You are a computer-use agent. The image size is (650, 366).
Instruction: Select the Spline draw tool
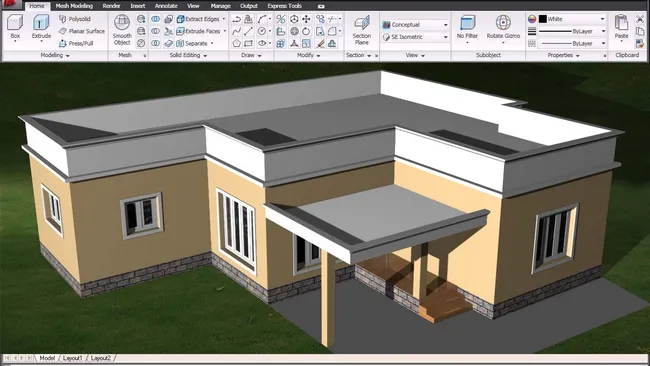(236, 31)
